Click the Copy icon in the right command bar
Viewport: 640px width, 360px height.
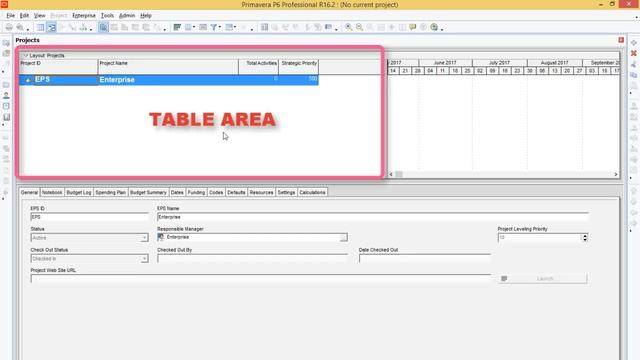[x=633, y=75]
